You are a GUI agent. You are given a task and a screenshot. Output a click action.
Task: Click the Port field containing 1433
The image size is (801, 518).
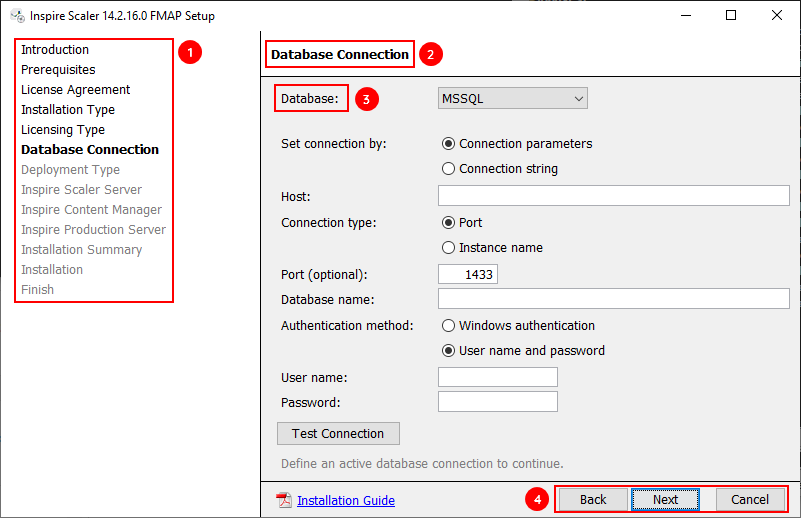467,274
